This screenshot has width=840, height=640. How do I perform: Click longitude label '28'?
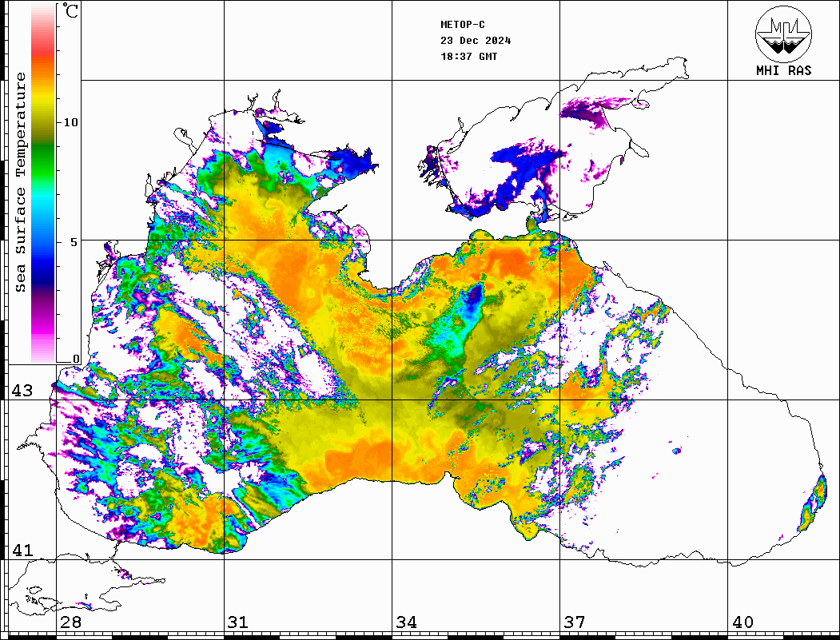click(x=70, y=622)
